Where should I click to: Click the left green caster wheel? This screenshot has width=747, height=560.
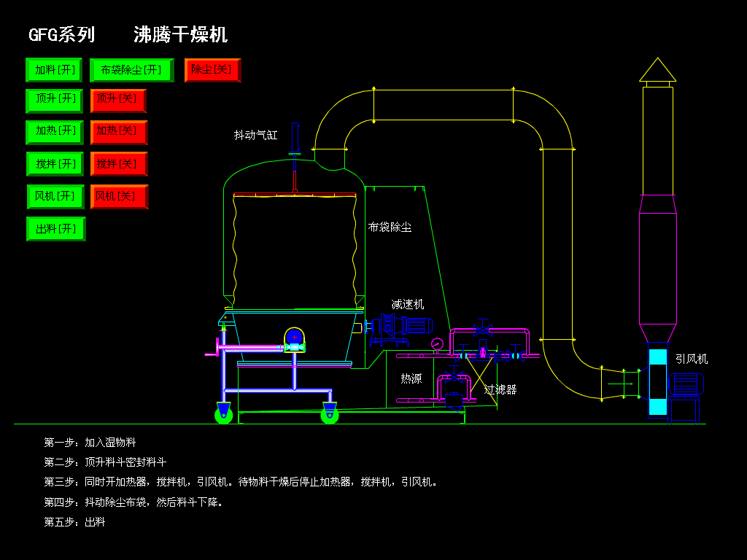pyautogui.click(x=224, y=415)
